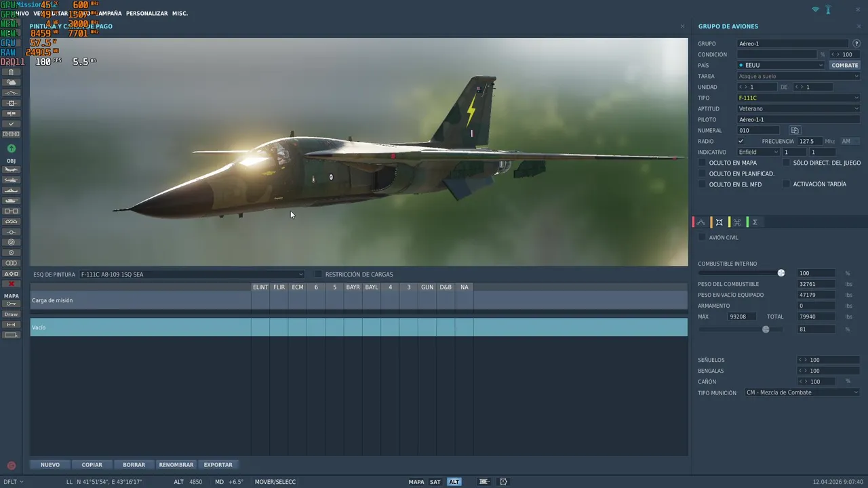The height and width of the screenshot is (488, 868).
Task: Click the red circle icon at bottom left
Action: (x=11, y=466)
